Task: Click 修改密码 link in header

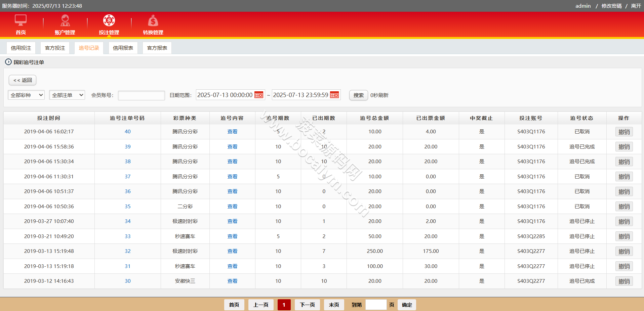Action: click(x=612, y=6)
